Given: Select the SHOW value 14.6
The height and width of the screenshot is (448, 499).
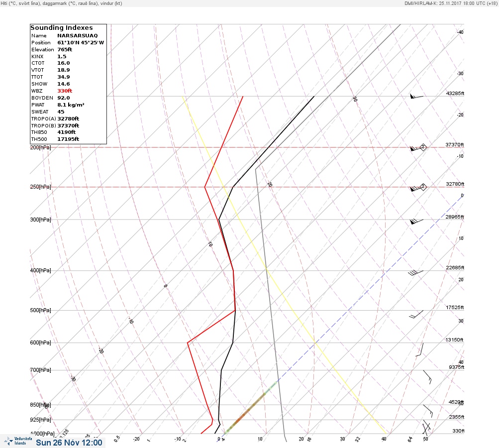Looking at the screenshot, I should [x=63, y=84].
